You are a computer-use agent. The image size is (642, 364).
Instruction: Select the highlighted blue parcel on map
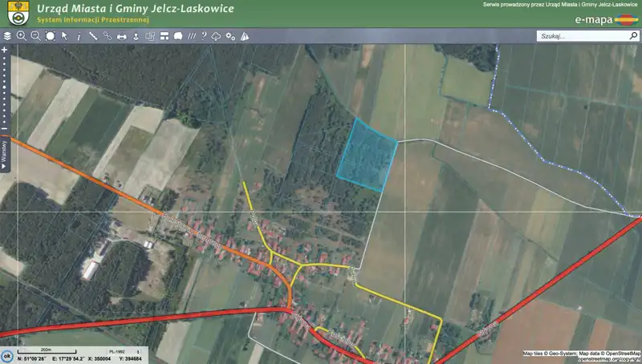pos(368,155)
